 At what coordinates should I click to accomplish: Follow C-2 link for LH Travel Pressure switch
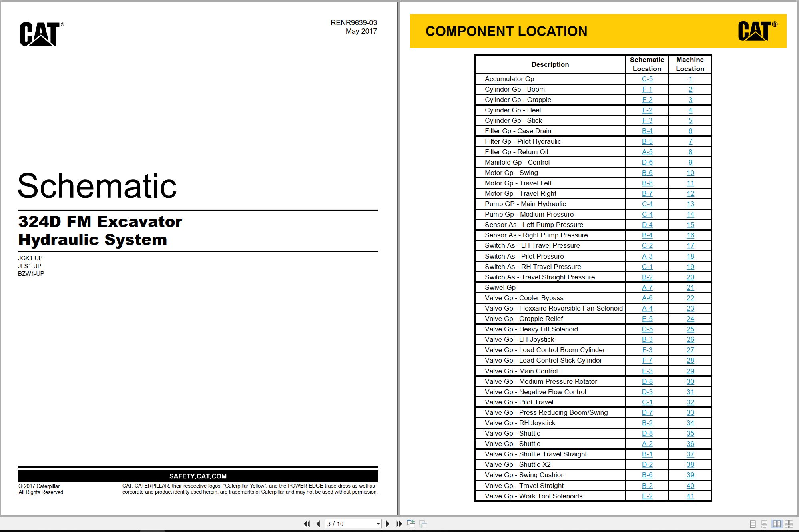click(x=647, y=246)
